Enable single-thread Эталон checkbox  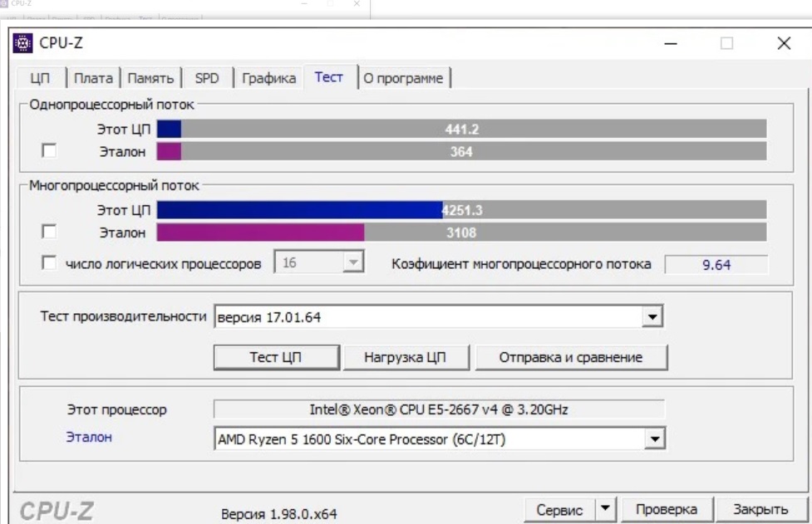point(49,150)
